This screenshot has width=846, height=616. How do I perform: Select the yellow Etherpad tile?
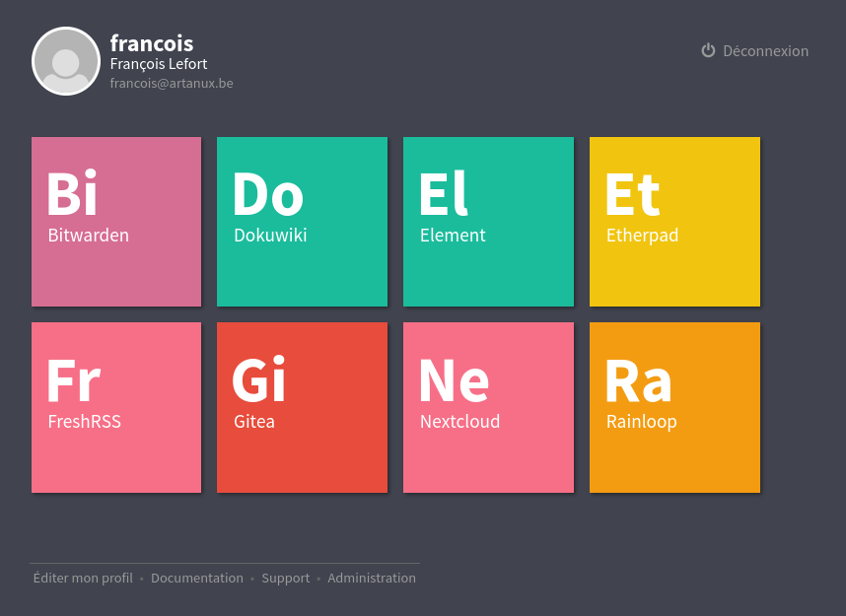tap(674, 222)
